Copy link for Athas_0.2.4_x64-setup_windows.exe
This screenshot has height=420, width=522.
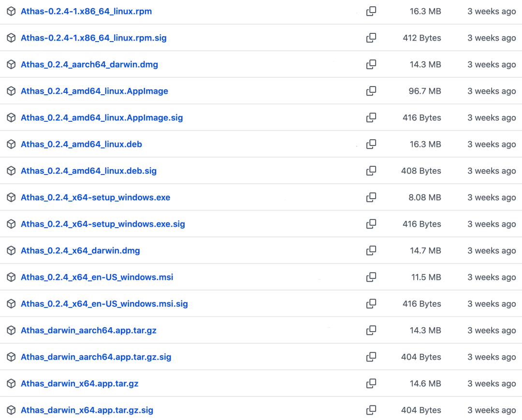point(371,198)
